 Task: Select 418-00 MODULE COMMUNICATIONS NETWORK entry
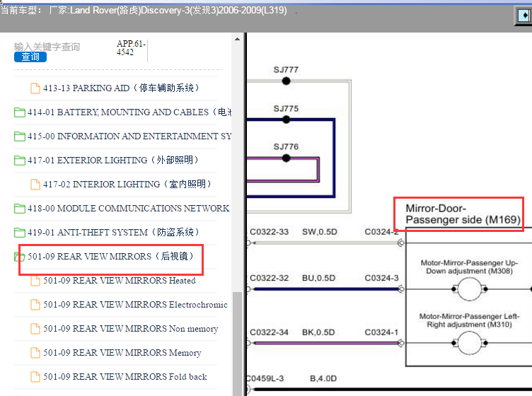[128, 208]
